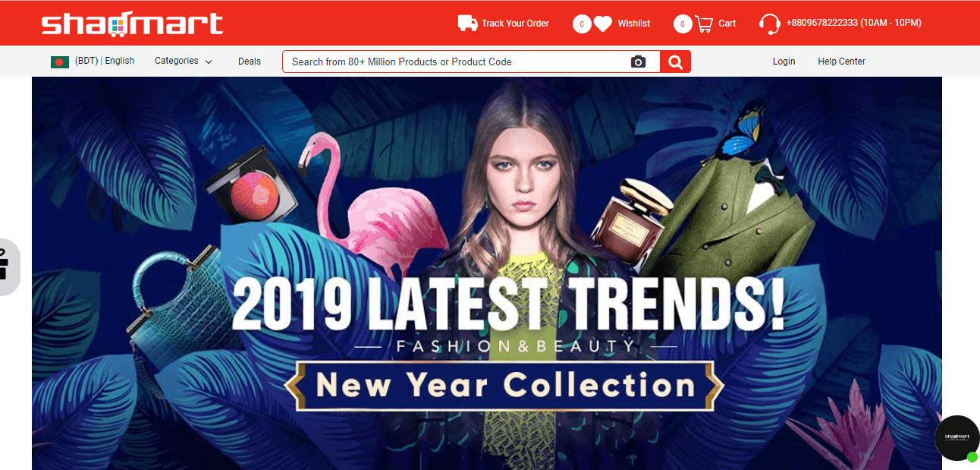980x470 pixels.
Task: Expand the Categories dropdown
Action: coord(184,61)
